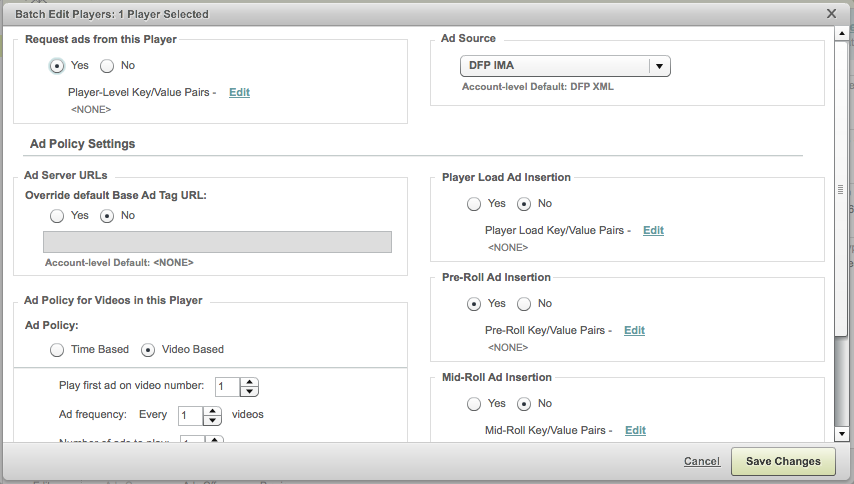854x484 pixels.
Task: Click the 'Ad Policy Settings' heading
Action: click(x=82, y=144)
